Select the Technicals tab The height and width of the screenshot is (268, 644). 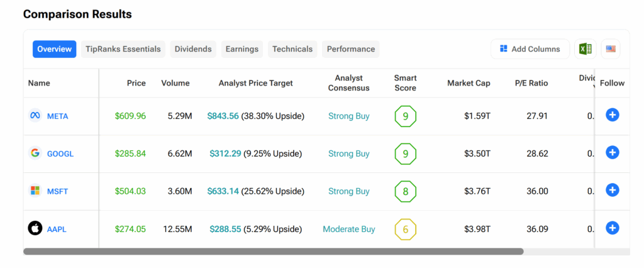[292, 49]
